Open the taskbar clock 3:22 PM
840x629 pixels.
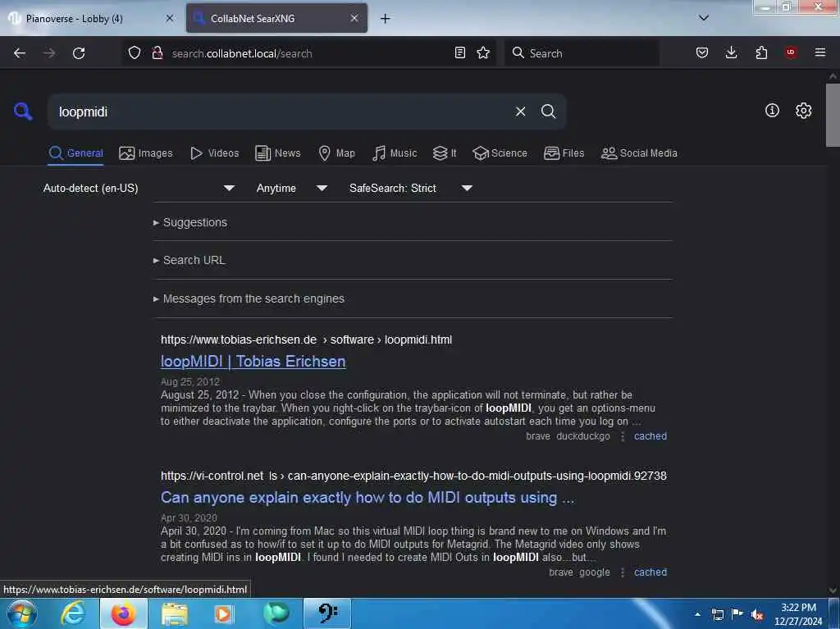798,614
